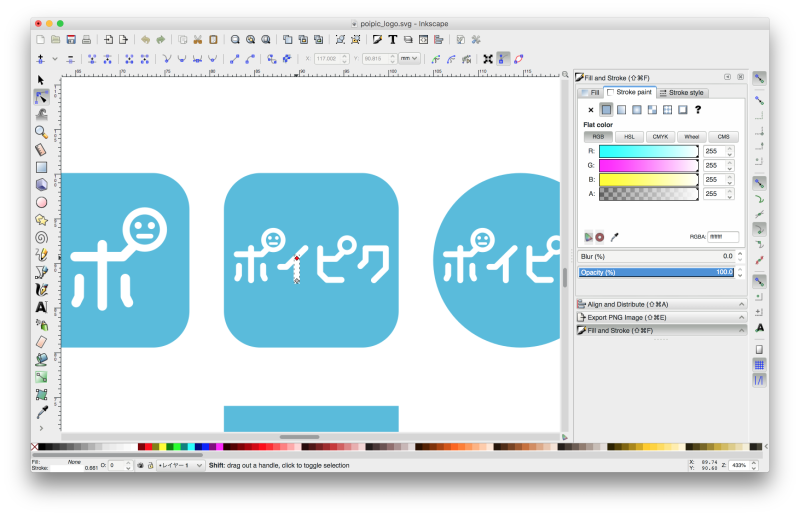Select the Star polygon tool
Image resolution: width=800 pixels, height=516 pixels.
click(x=41, y=220)
